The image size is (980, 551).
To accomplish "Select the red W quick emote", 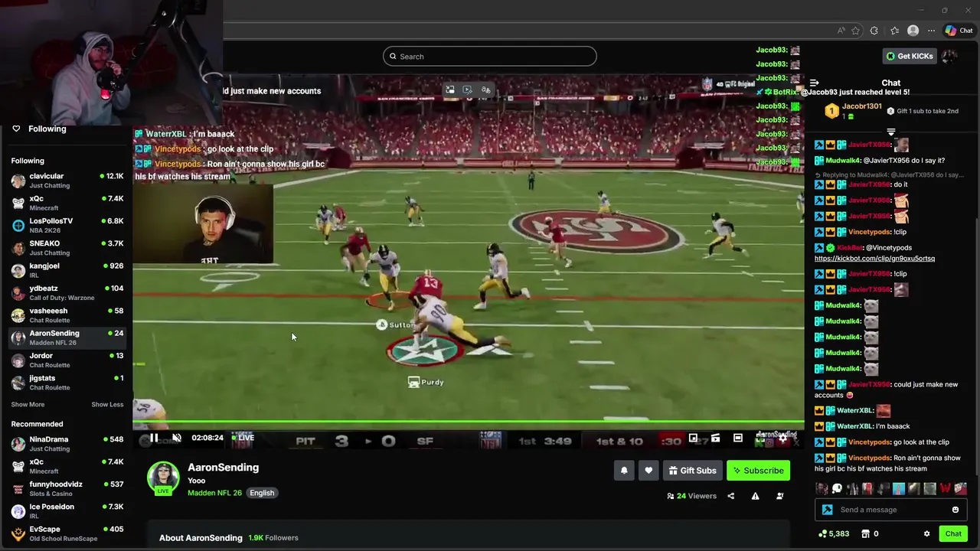I will (946, 488).
